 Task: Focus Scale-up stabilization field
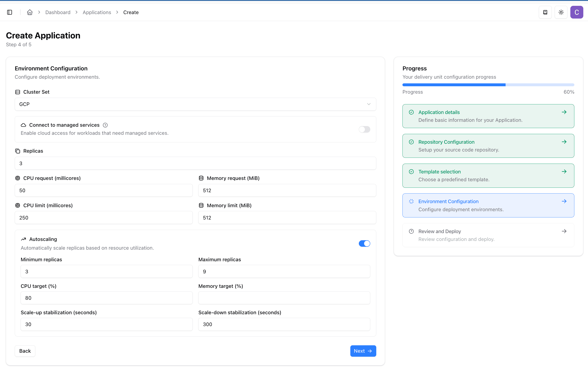pyautogui.click(x=106, y=324)
